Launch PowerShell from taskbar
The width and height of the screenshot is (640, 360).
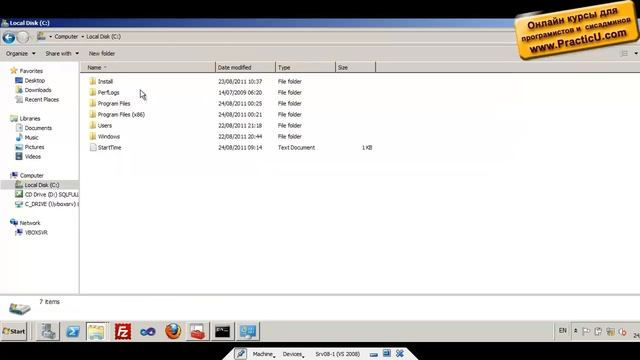point(73,331)
